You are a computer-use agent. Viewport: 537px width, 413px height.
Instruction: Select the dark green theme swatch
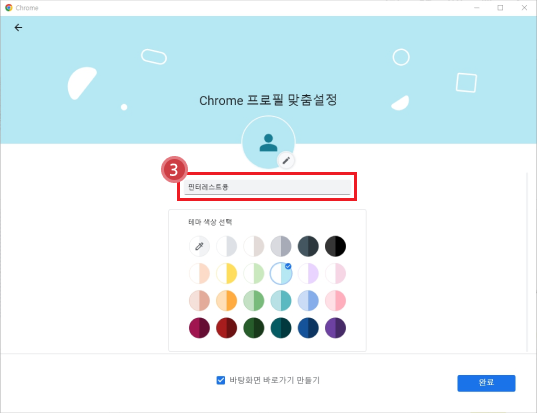(x=254, y=328)
